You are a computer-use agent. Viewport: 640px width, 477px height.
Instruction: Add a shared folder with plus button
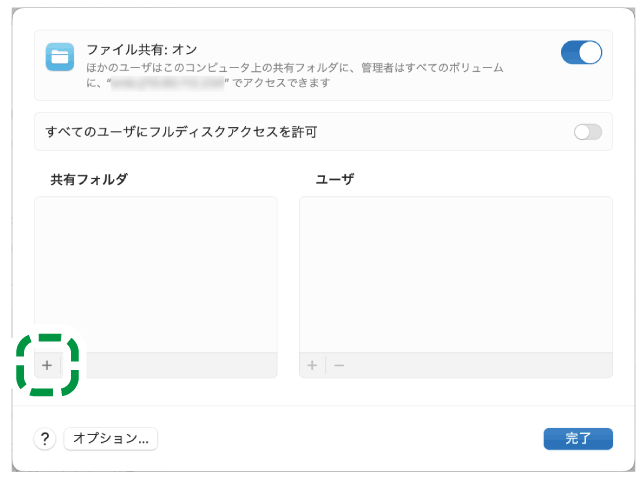point(47,365)
